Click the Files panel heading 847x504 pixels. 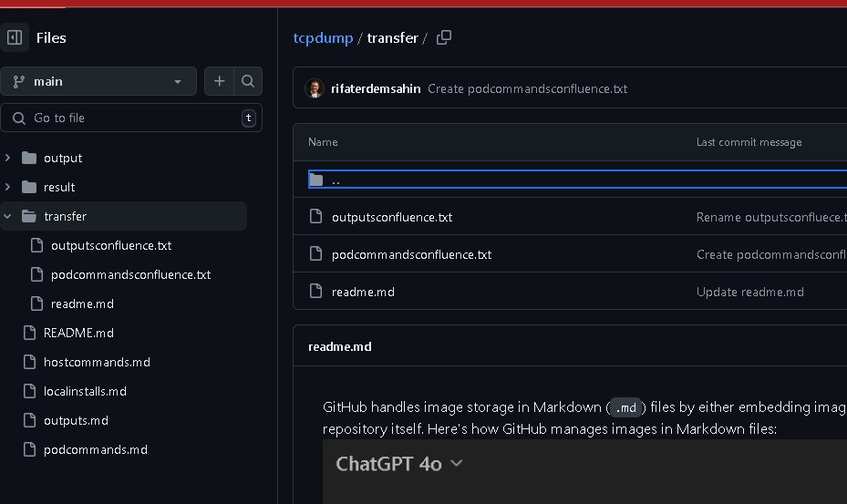coord(51,37)
